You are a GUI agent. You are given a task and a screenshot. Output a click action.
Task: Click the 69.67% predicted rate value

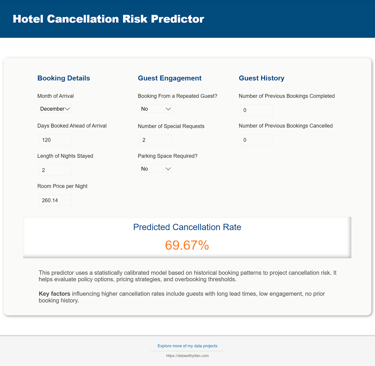[x=187, y=245]
